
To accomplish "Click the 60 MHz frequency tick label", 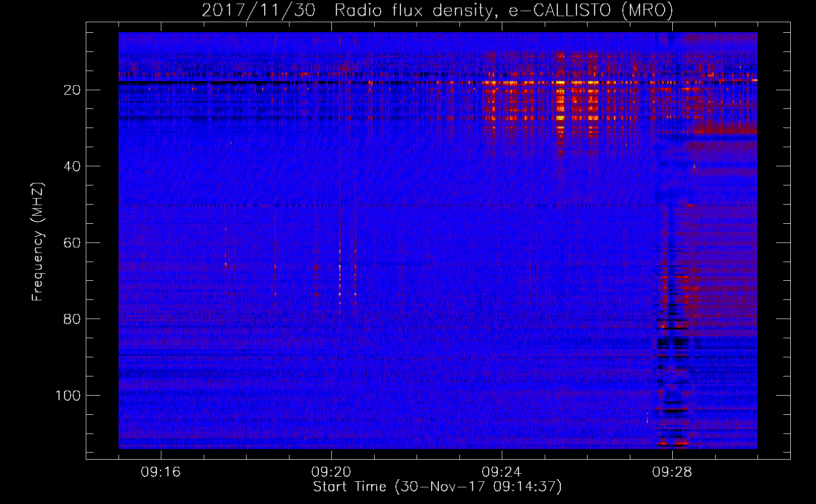I will [x=72, y=243].
